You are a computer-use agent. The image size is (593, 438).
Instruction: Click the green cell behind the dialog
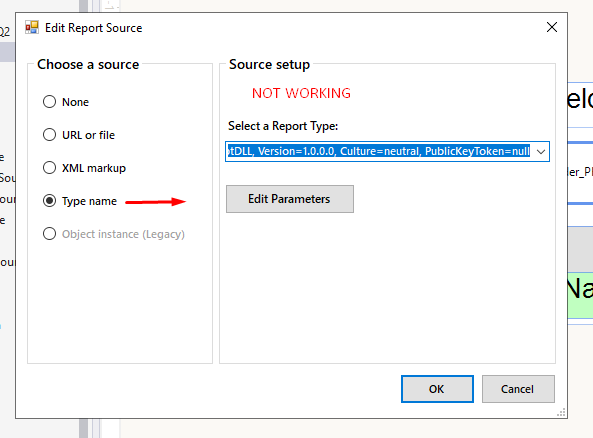click(580, 295)
